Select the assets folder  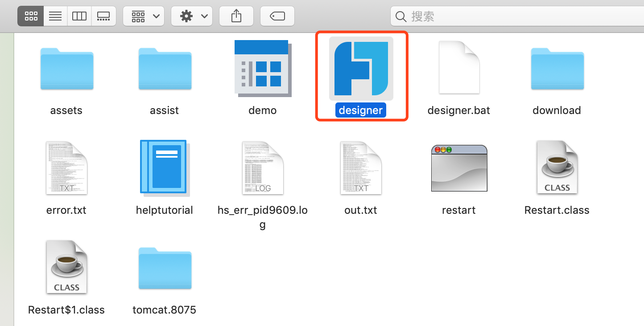pos(66,69)
